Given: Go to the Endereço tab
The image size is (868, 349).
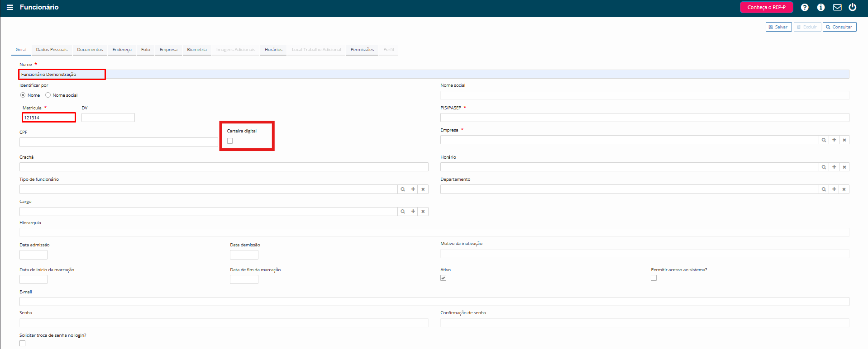Looking at the screenshot, I should pos(122,50).
